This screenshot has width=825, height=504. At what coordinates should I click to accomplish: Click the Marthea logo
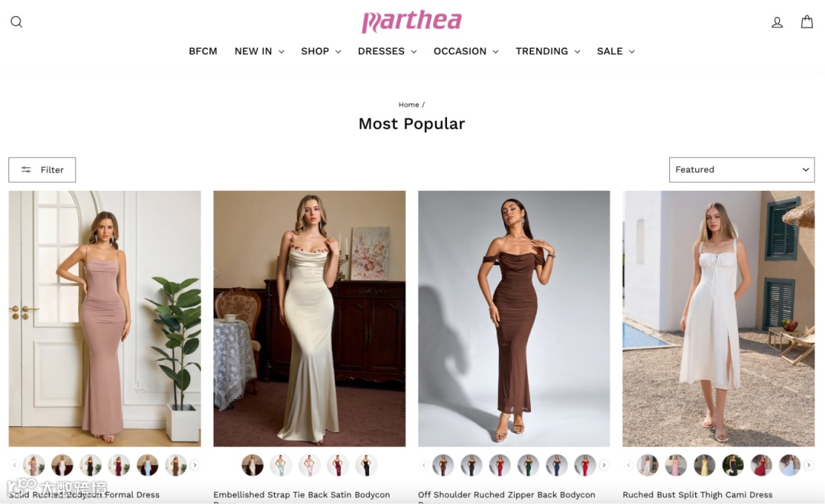click(x=412, y=21)
